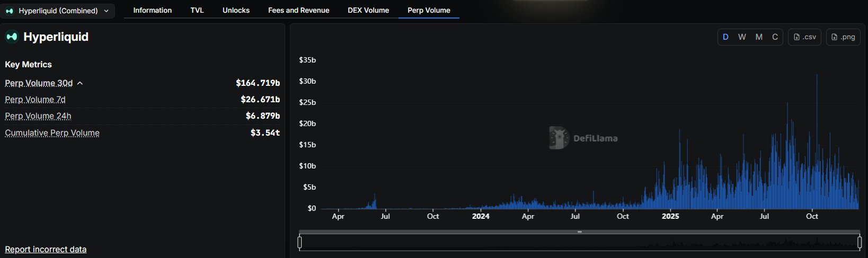Screen dimensions: 868x258
Task: Click the $35b y-axis label
Action: point(307,60)
